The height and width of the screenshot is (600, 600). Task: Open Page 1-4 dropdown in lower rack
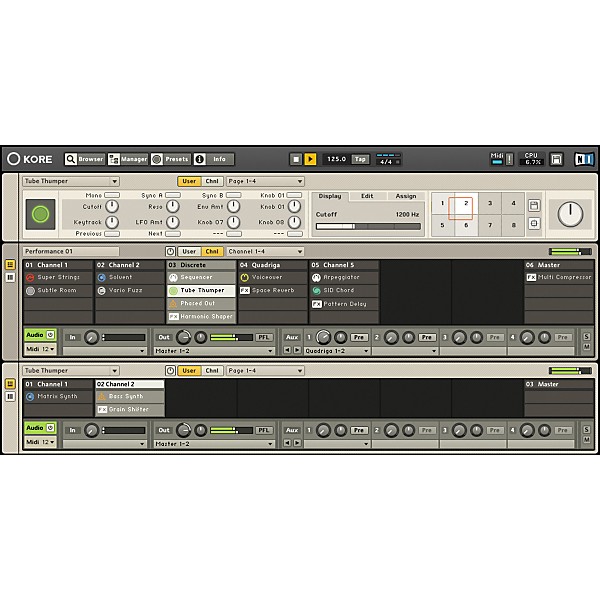265,371
